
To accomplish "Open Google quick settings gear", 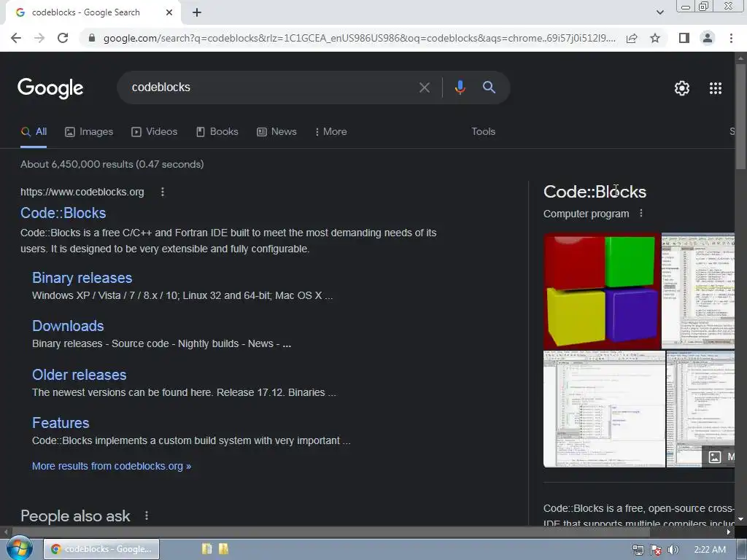I will click(x=682, y=88).
